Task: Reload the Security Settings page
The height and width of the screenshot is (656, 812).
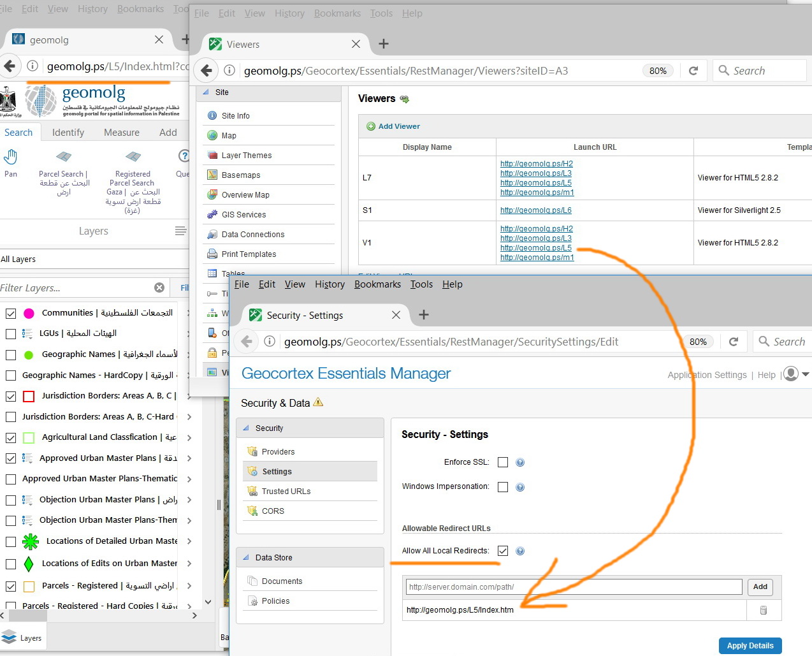Action: pos(734,342)
